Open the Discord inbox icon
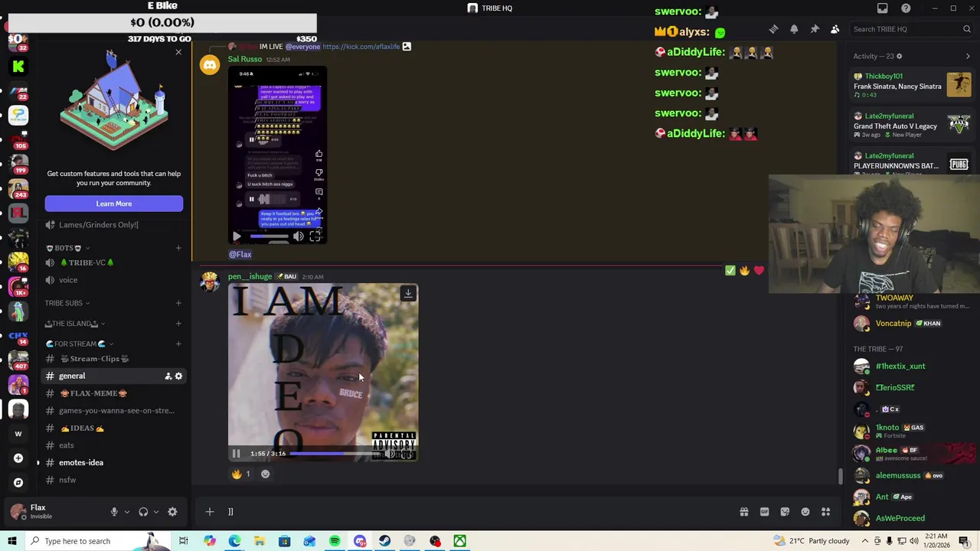Viewport: 980px width, 551px height. [883, 8]
